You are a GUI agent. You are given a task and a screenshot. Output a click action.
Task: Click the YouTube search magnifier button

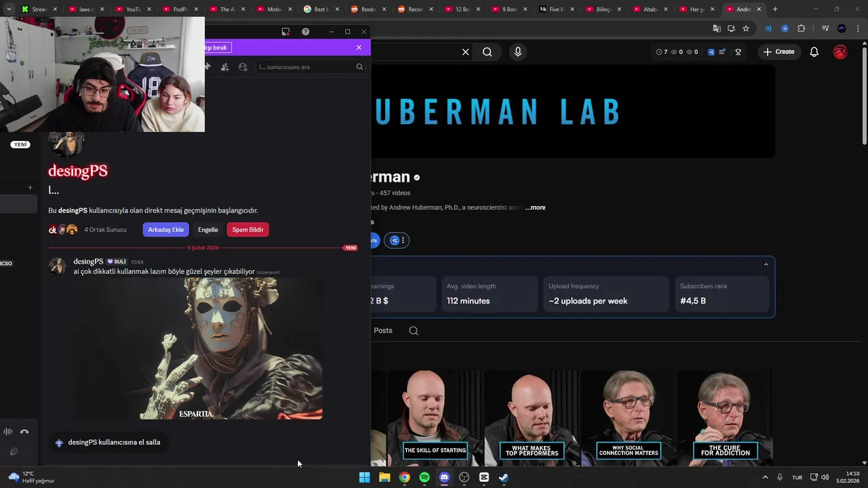(x=487, y=52)
